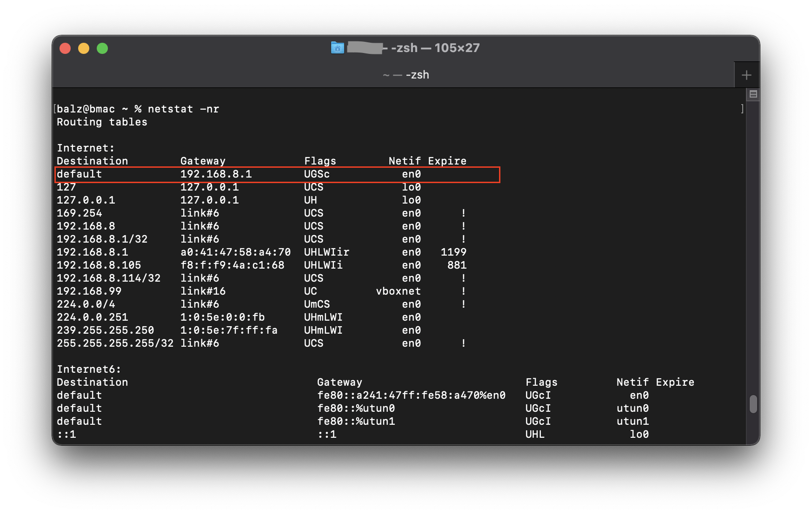
Task: Click the vboxnet interface name
Action: [398, 291]
